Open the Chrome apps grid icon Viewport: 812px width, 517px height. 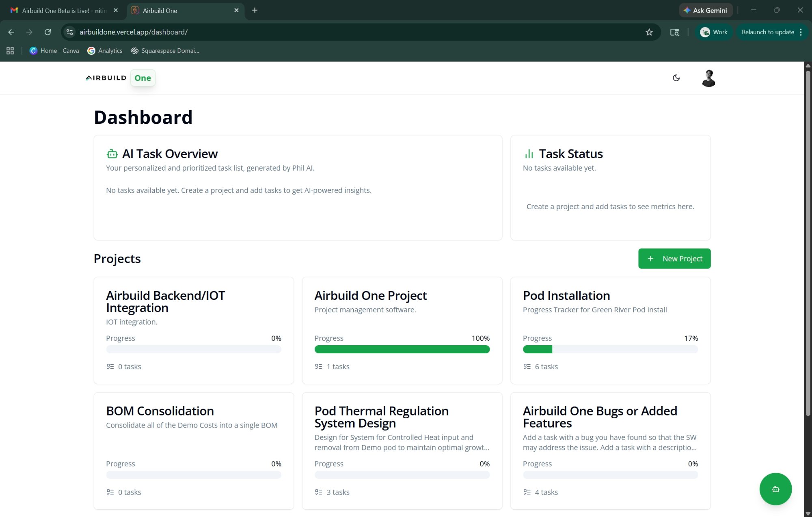pyautogui.click(x=10, y=50)
